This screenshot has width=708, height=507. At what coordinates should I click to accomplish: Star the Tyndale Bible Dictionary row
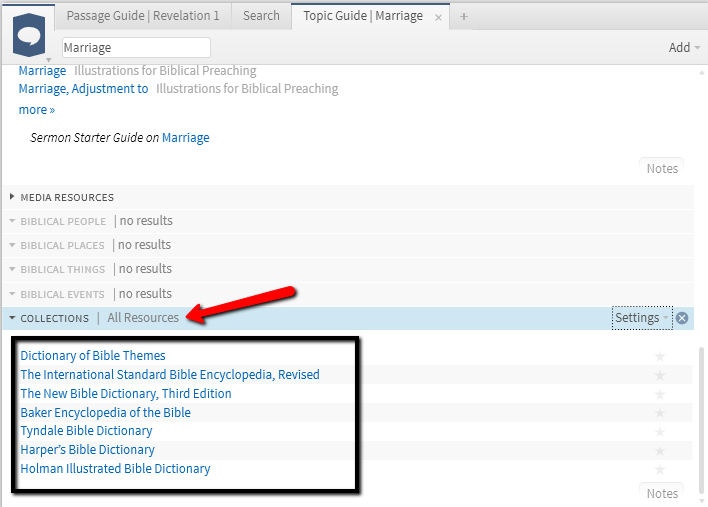[x=660, y=432]
